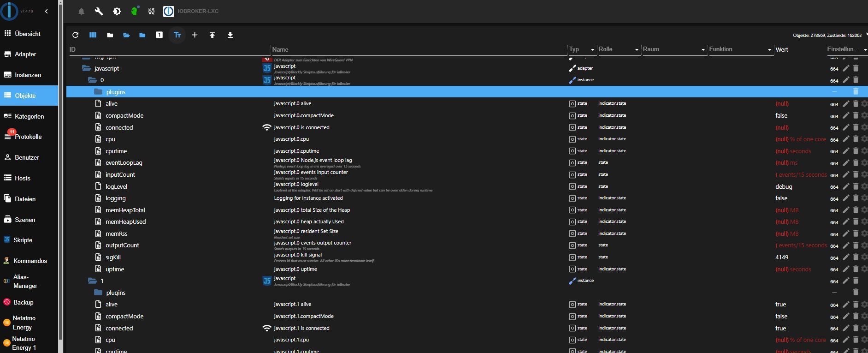Toggle expert mode green head icon

[x=135, y=11]
